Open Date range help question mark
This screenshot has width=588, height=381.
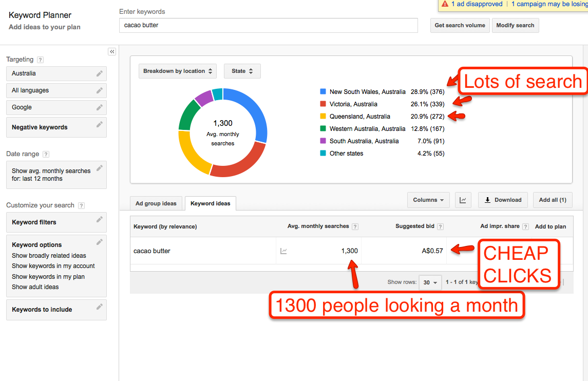click(x=46, y=154)
